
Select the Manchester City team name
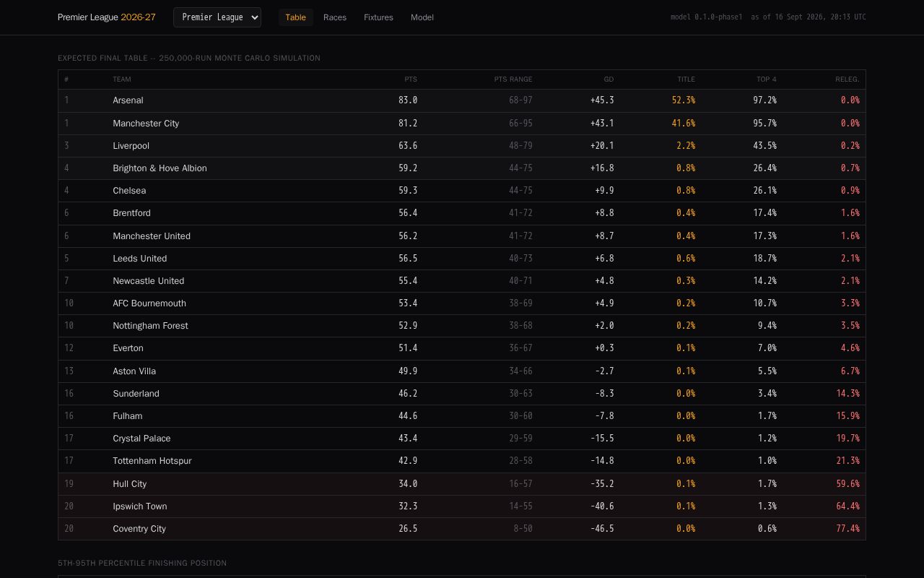(x=146, y=124)
